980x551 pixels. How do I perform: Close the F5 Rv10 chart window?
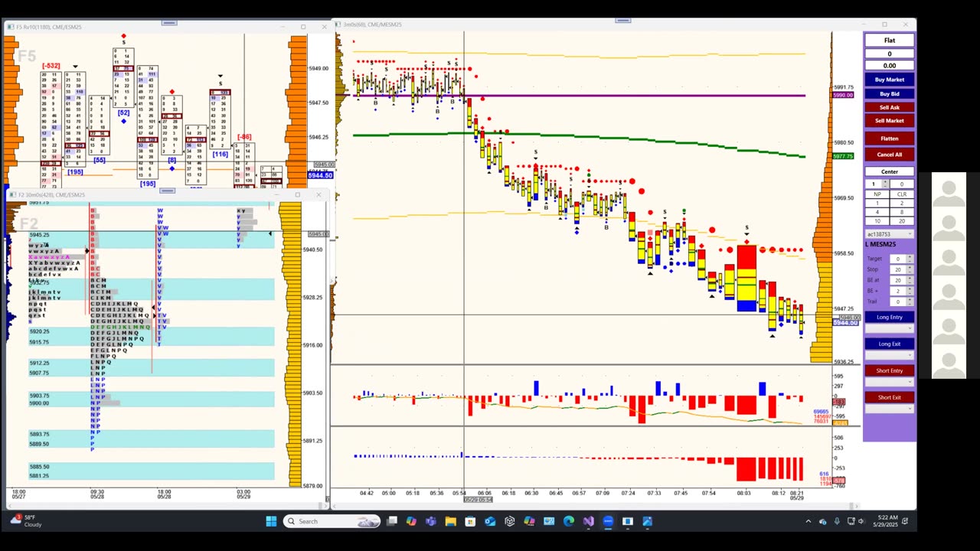324,27
